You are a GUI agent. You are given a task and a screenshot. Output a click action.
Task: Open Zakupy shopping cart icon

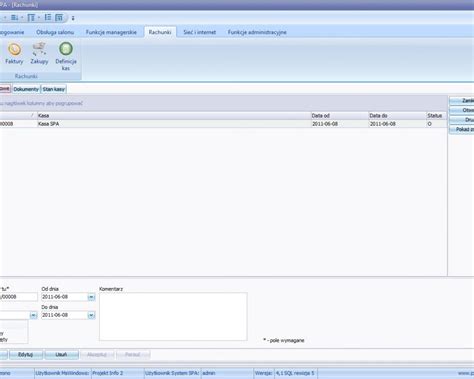point(39,53)
